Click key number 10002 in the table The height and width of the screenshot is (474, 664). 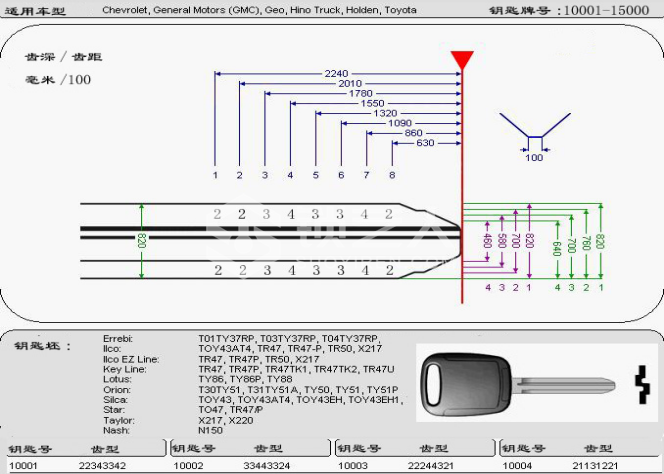(188, 466)
